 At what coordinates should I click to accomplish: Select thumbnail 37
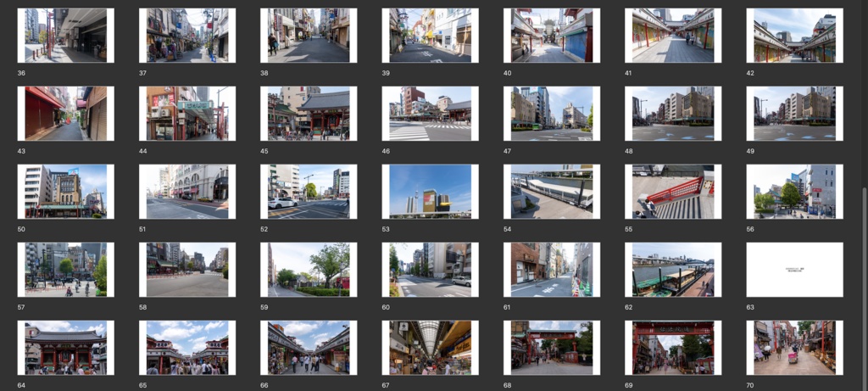(187, 36)
